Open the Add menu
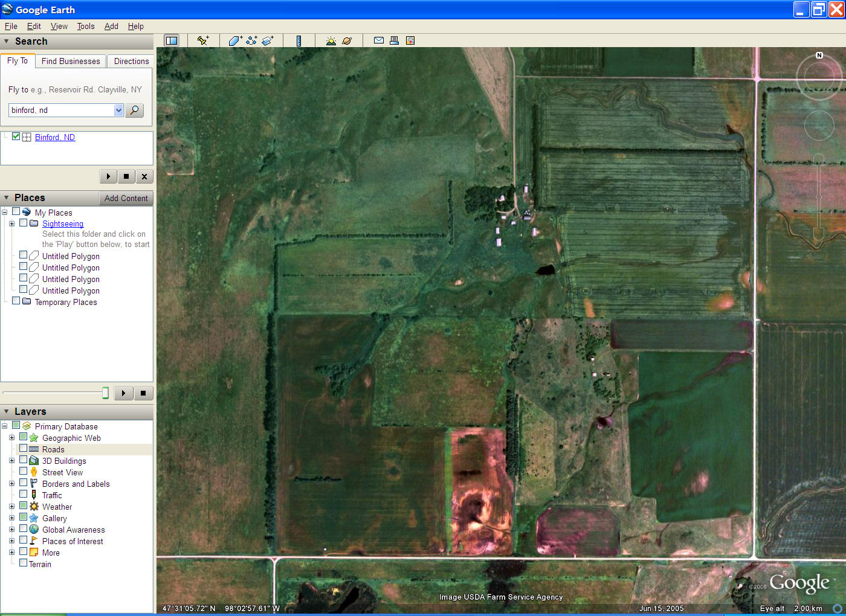Viewport: 846px width, 616px height. (111, 26)
